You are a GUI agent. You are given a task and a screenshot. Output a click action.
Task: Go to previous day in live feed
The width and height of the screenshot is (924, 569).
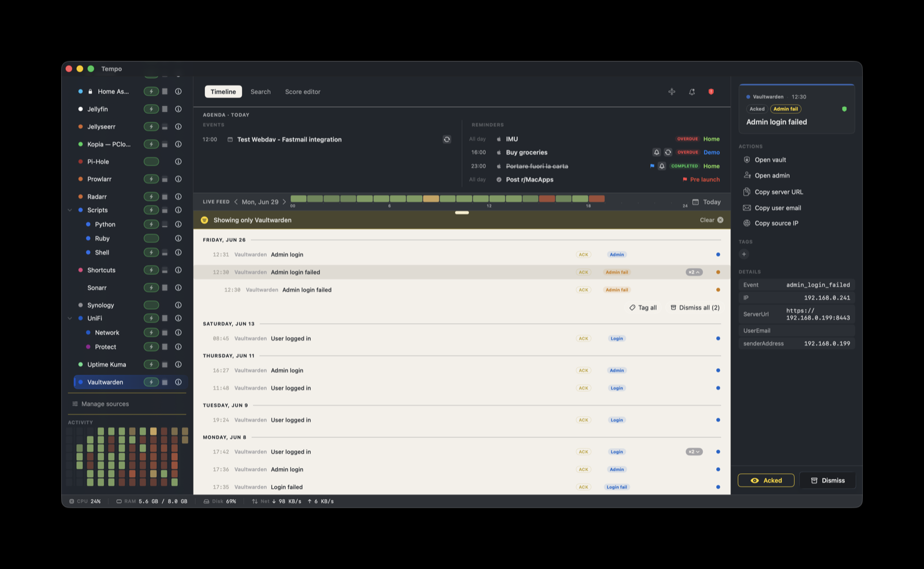(x=236, y=202)
